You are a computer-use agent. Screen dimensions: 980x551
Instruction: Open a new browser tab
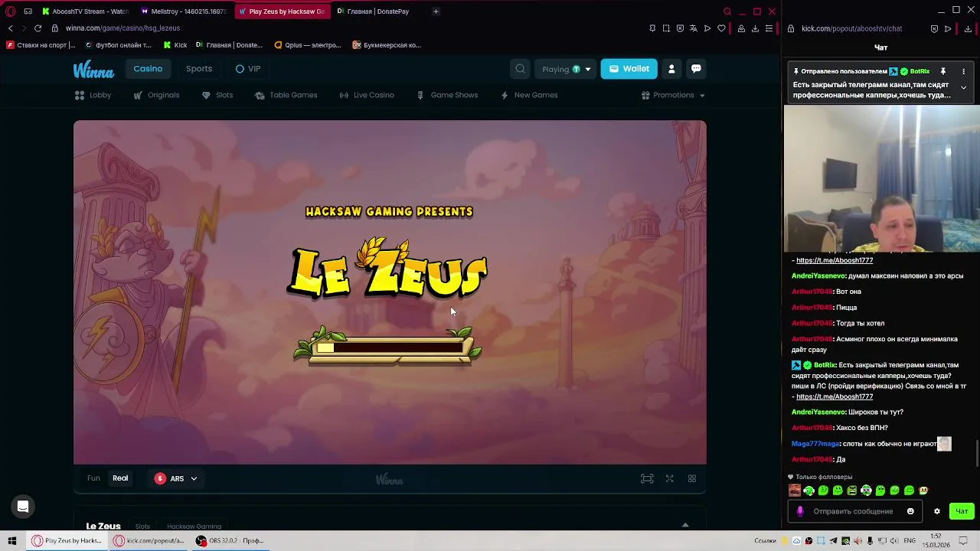point(436,11)
